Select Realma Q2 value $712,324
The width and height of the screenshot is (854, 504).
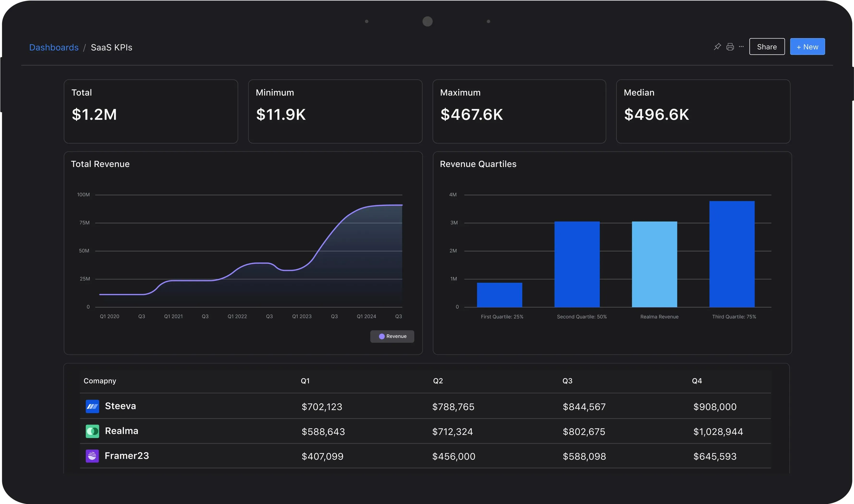pyautogui.click(x=453, y=432)
